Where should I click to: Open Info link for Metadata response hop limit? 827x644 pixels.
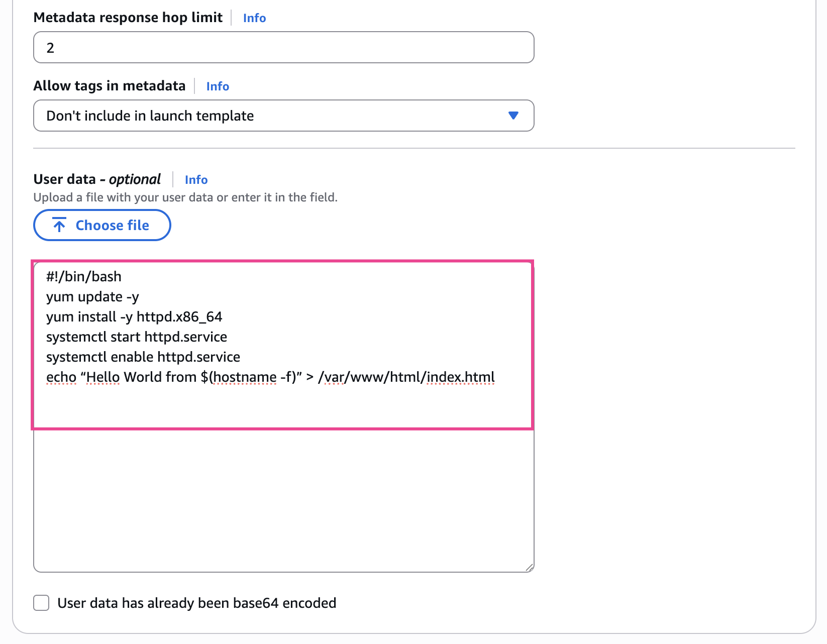[254, 18]
